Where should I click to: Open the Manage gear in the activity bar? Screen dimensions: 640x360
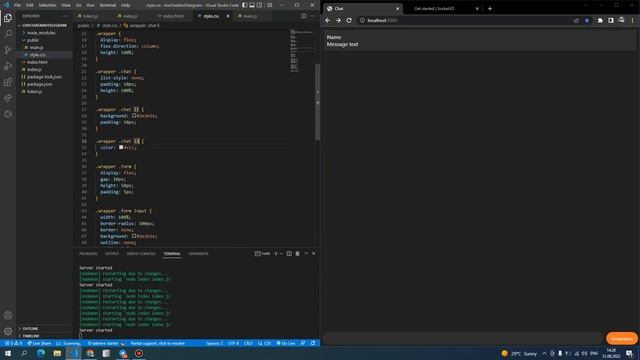tap(8, 331)
